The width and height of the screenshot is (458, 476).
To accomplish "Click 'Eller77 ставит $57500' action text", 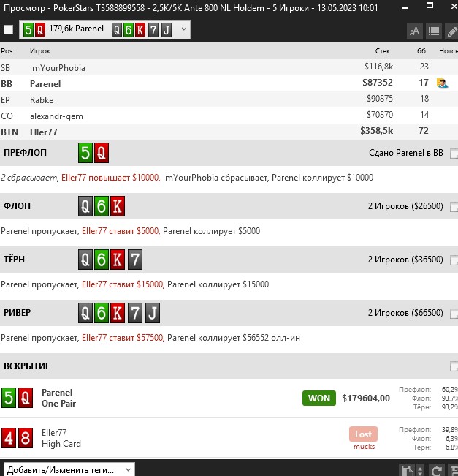I will (x=123, y=338).
